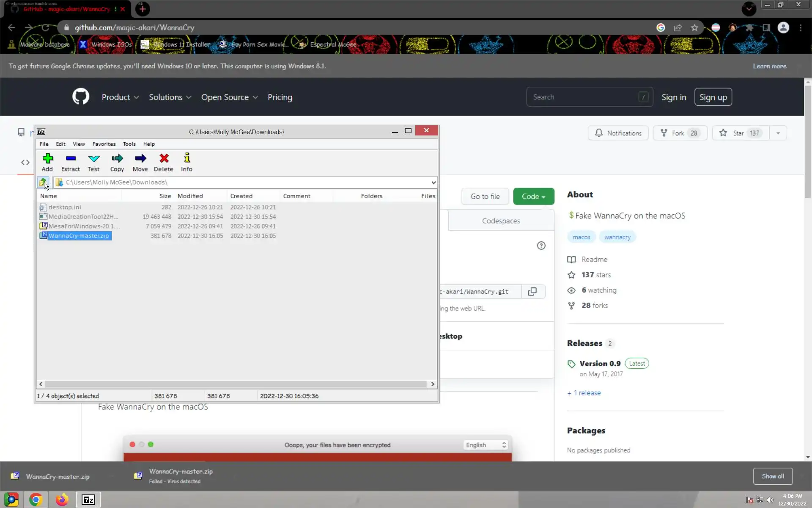Viewport: 812px width, 508px height.
Task: Copy the repository git URL icon
Action: pyautogui.click(x=532, y=292)
